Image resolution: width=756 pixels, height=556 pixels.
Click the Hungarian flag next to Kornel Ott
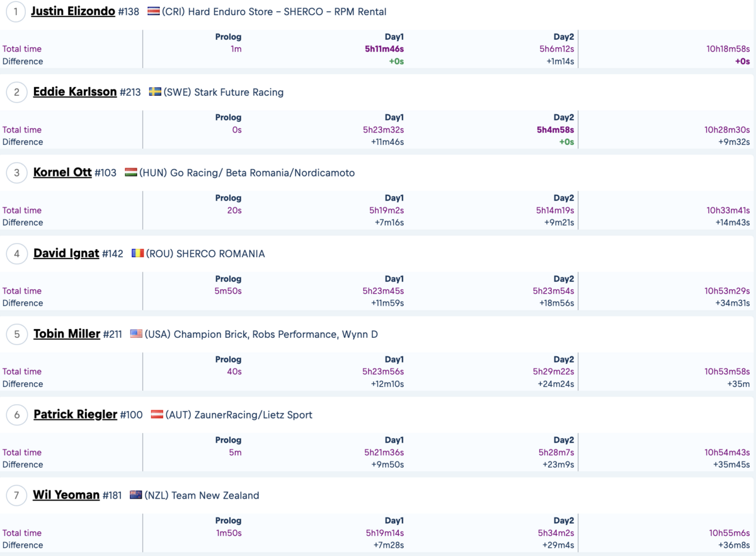131,173
